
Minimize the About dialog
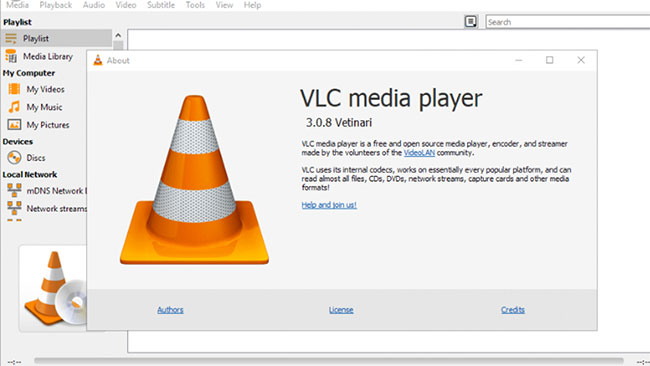coord(519,60)
